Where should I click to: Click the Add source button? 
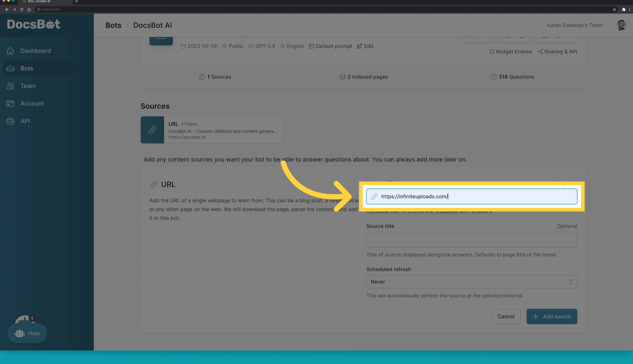coord(552,316)
